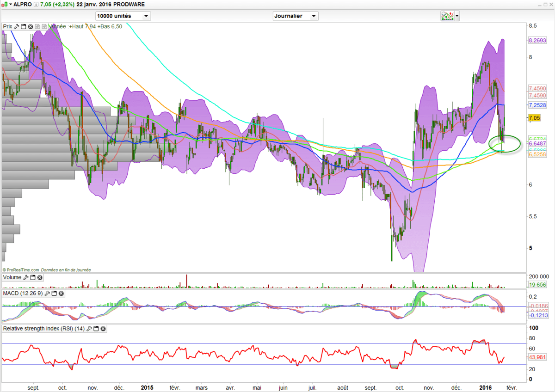Expand the Journalier timeframe dropdown
This screenshot has width=555, height=392.
tap(296, 16)
